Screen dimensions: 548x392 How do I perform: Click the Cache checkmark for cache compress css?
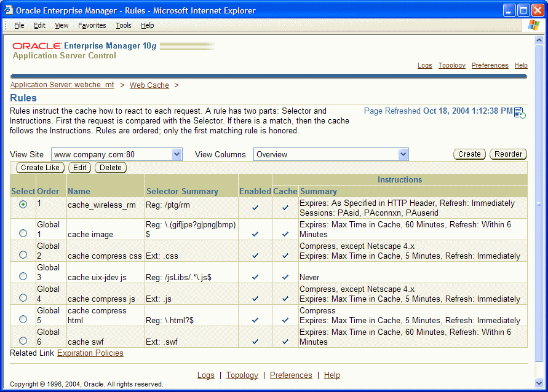[x=285, y=256]
